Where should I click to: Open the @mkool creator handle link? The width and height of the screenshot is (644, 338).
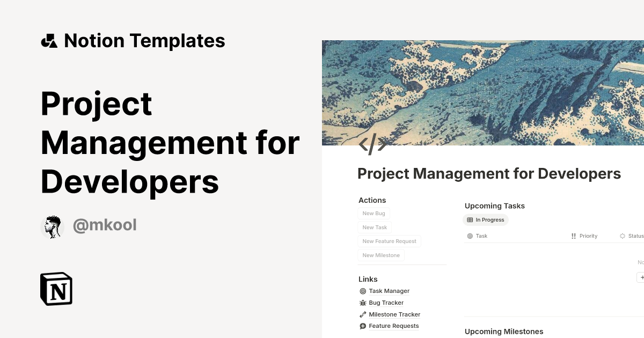click(105, 225)
